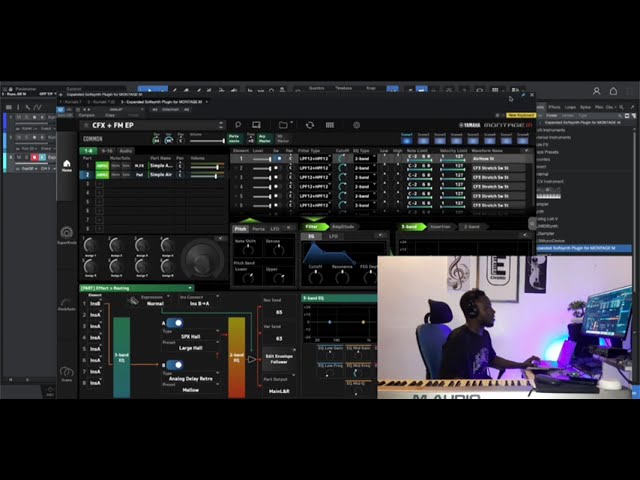The height and width of the screenshot is (480, 640).
Task: Click the Assign 1 knob
Action: 90,246
